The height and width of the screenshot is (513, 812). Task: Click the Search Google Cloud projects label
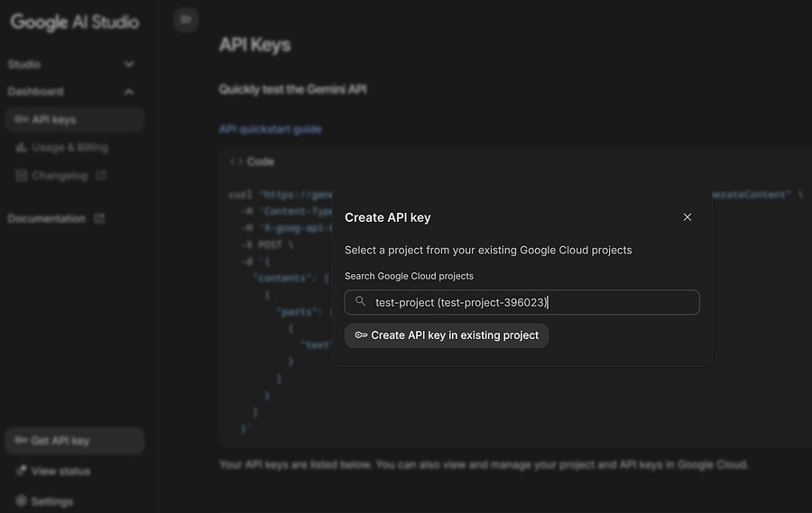409,276
